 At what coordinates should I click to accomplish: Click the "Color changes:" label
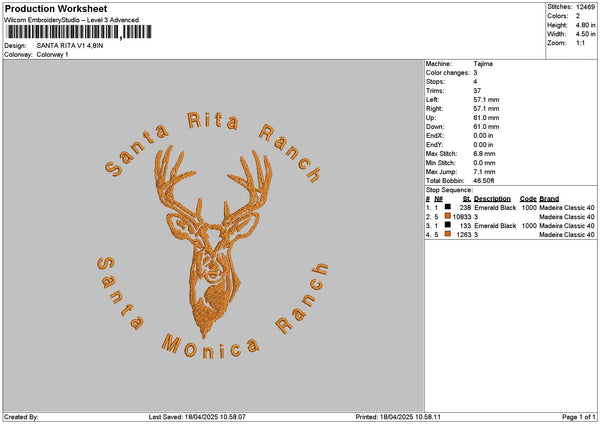[448, 73]
